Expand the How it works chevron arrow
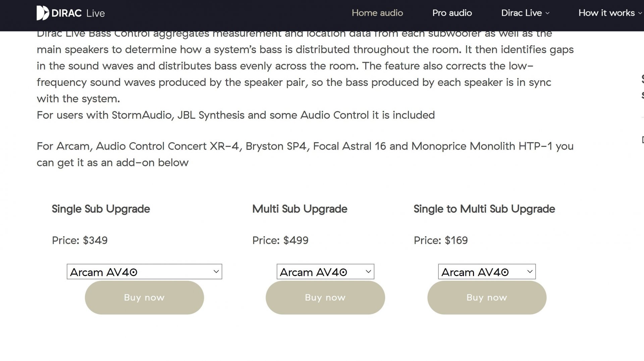 [x=640, y=13]
